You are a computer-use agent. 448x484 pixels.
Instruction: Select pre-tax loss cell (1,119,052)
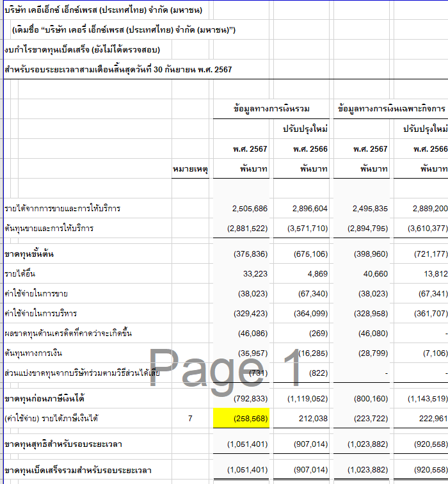click(308, 398)
